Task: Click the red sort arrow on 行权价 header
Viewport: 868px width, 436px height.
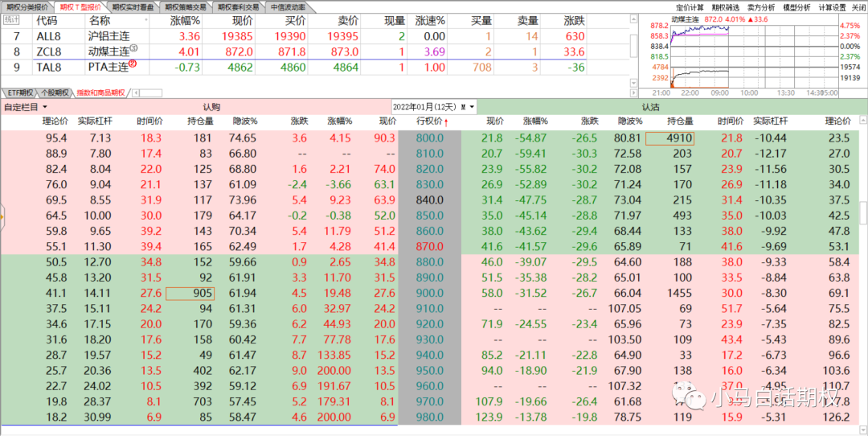Action: pyautogui.click(x=446, y=121)
